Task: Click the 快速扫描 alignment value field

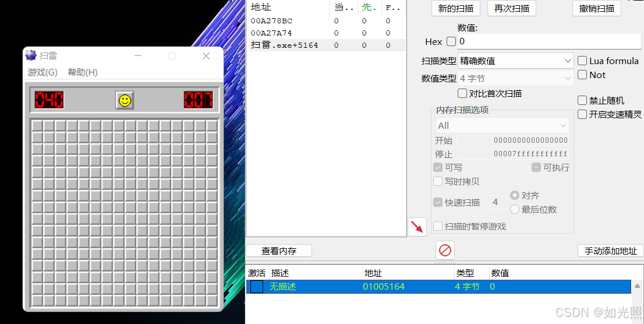Action: (495, 202)
